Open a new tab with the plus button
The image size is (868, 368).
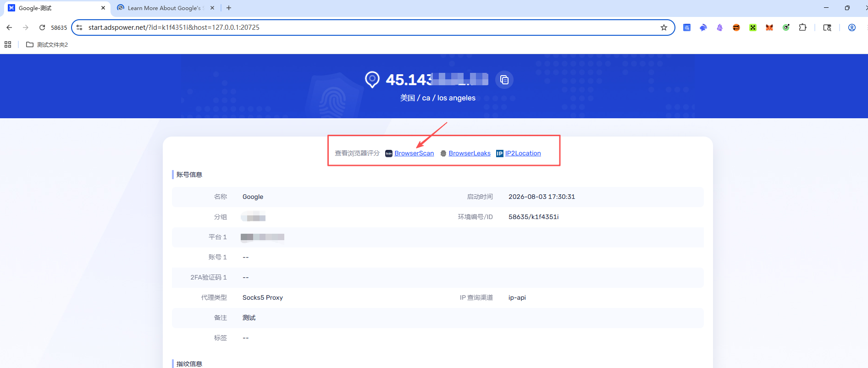[229, 8]
